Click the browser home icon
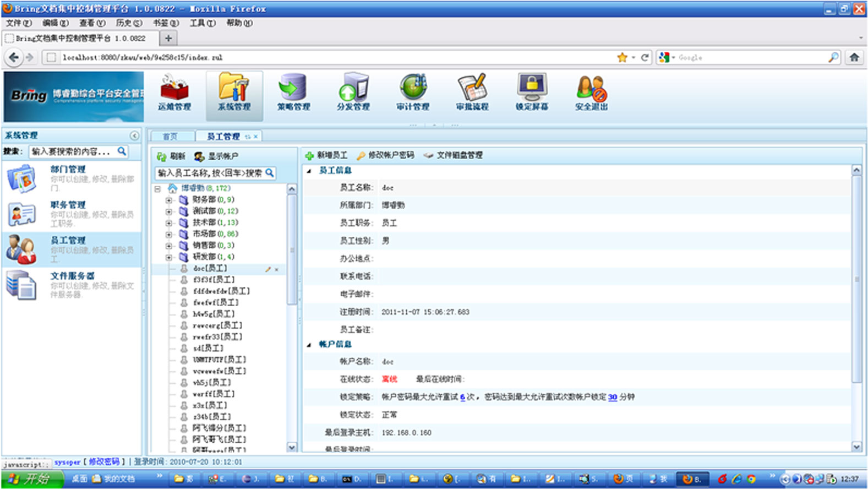Image resolution: width=868 pixels, height=489 pixels. click(854, 57)
